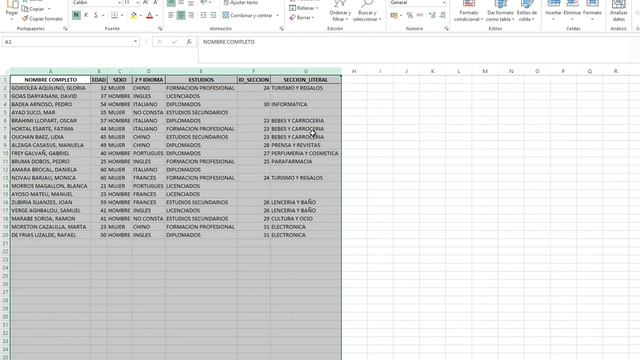Viewport: 640px width, 360px height.
Task: Apply the red font color
Action: coord(149,16)
